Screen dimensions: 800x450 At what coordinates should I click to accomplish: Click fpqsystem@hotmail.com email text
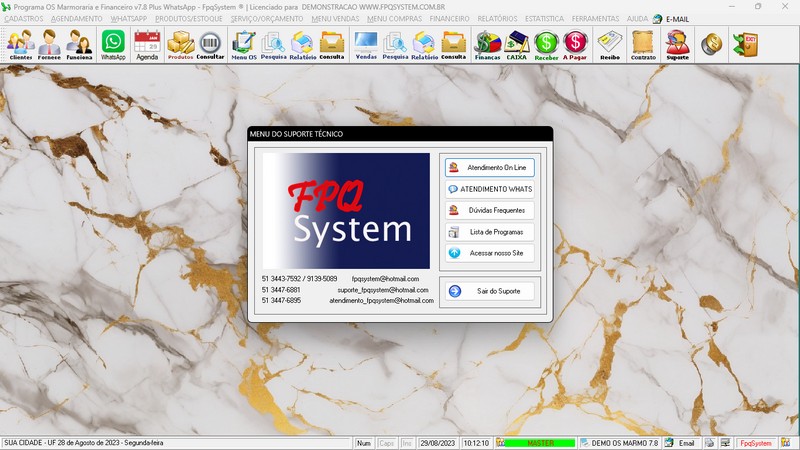tap(385, 279)
